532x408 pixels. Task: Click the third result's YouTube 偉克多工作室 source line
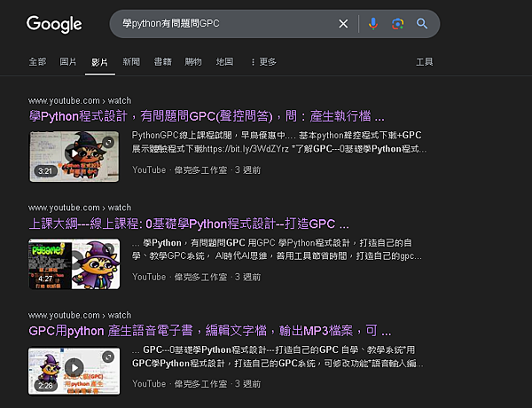(197, 384)
